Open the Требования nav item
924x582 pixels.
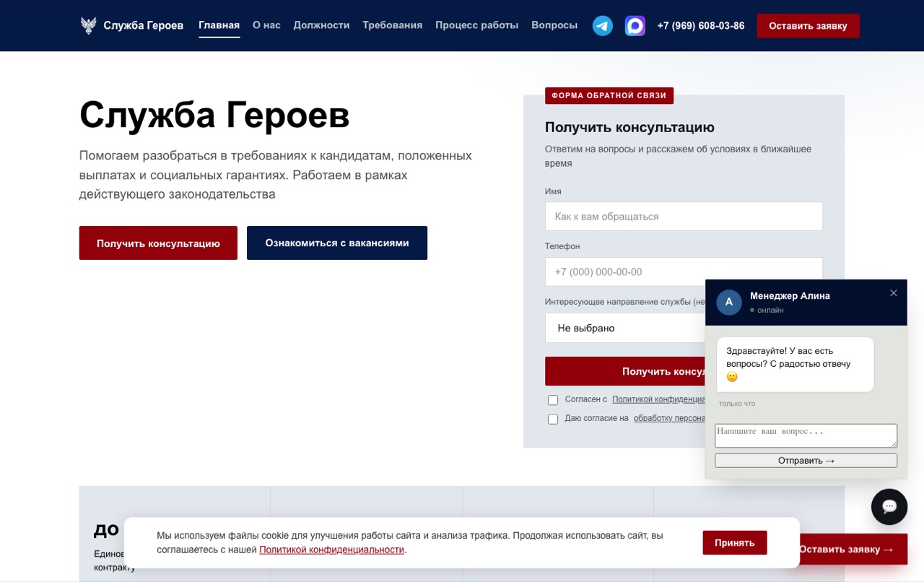point(393,25)
